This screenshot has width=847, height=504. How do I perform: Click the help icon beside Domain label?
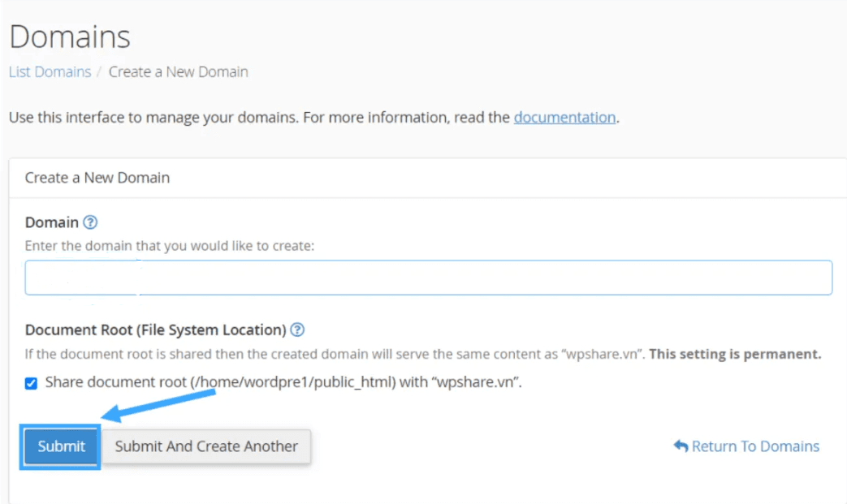tap(90, 222)
